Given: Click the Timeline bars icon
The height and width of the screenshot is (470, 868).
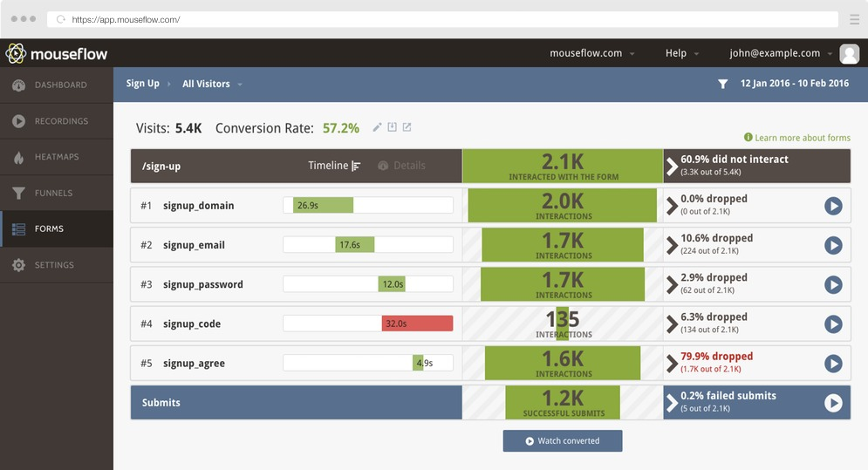Looking at the screenshot, I should (x=356, y=166).
